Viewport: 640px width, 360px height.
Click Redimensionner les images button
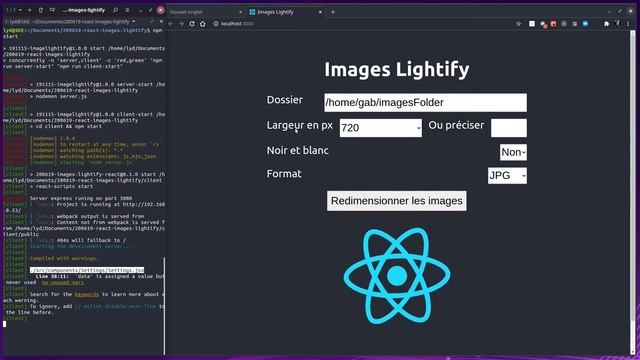(396, 201)
